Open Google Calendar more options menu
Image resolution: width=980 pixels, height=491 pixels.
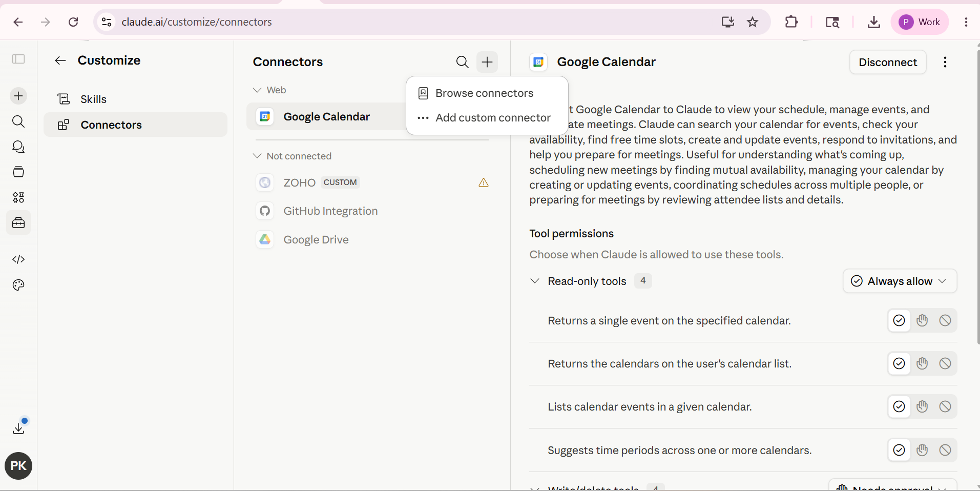pos(945,62)
